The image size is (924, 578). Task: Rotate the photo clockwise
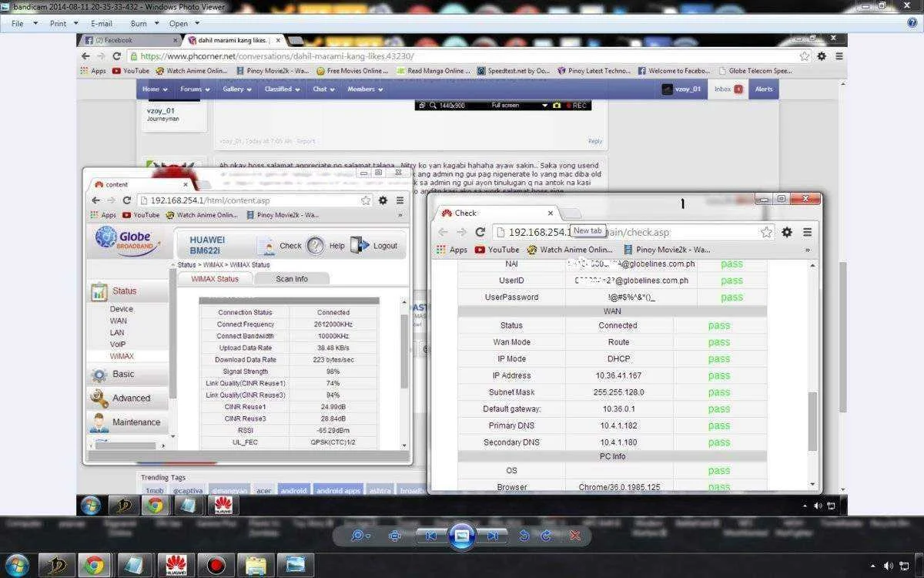(x=547, y=536)
